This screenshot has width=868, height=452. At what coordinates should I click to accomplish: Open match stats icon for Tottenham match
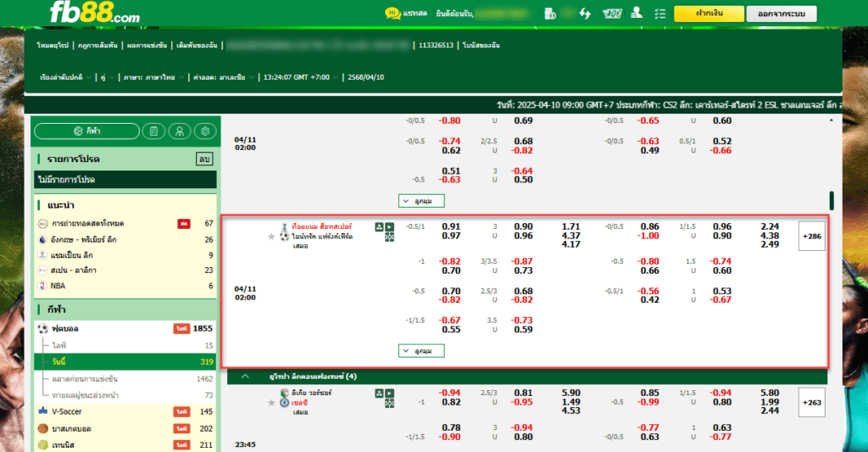click(379, 227)
